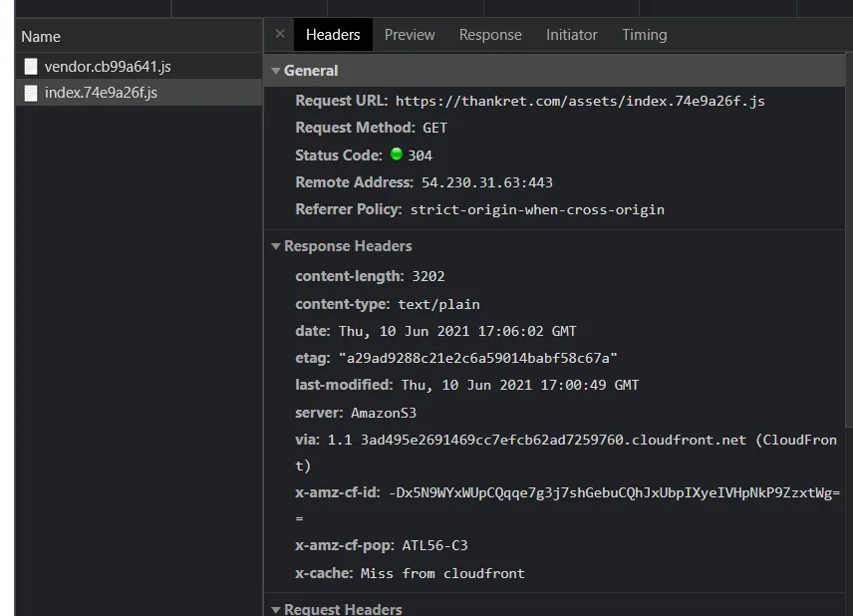Click the Request URL value
This screenshot has width=853, height=616.
(x=580, y=101)
